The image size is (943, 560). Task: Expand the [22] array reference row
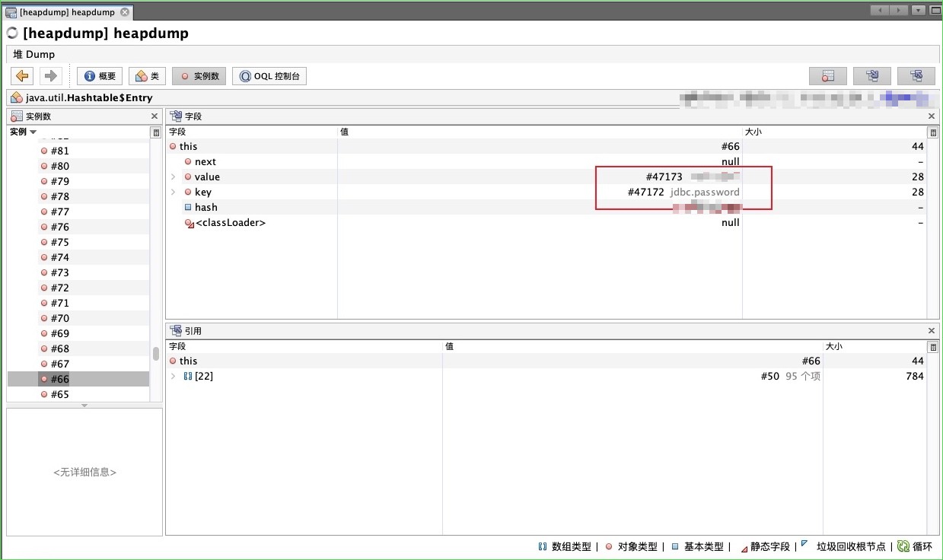coord(173,376)
